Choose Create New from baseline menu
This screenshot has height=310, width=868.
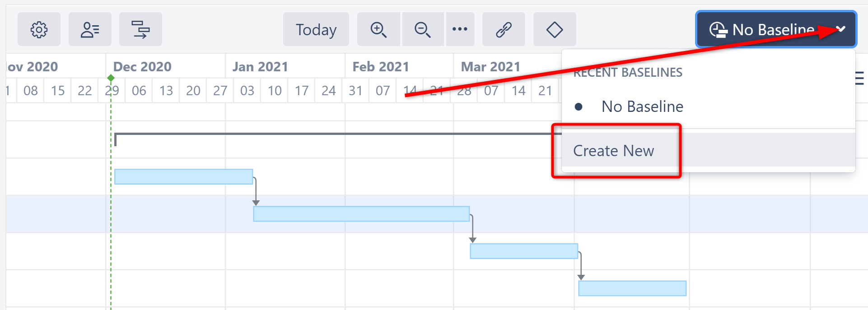click(x=613, y=151)
